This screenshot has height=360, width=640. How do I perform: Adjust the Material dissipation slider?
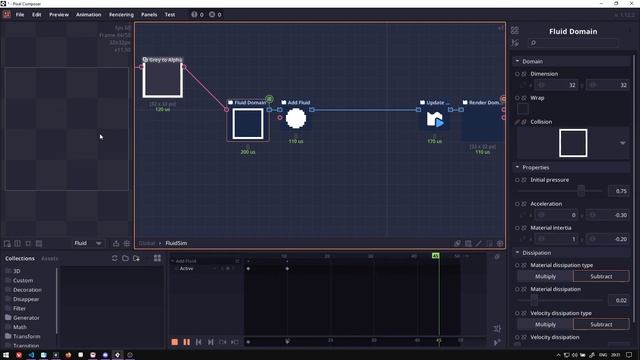[560, 300]
